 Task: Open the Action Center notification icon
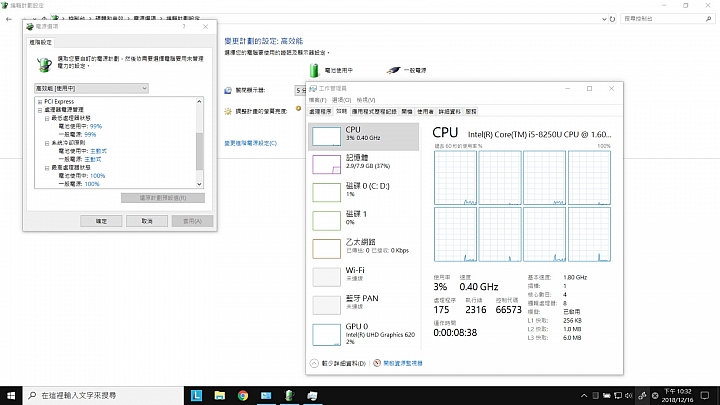705,395
